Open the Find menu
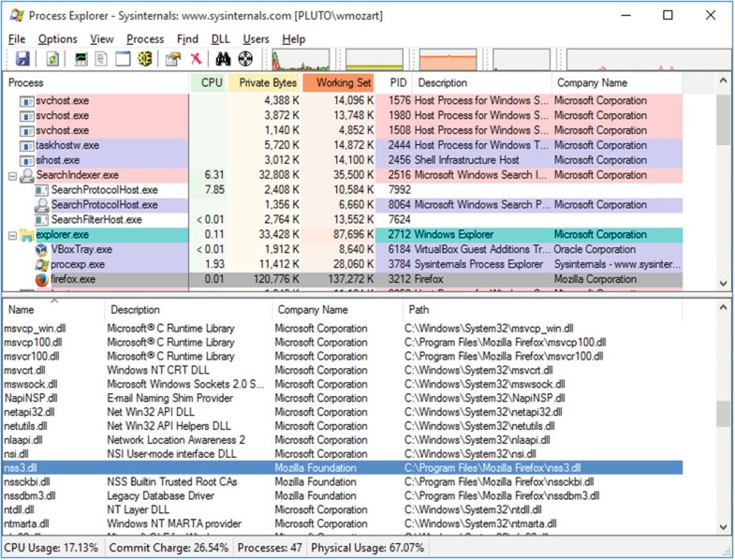 pyautogui.click(x=187, y=39)
